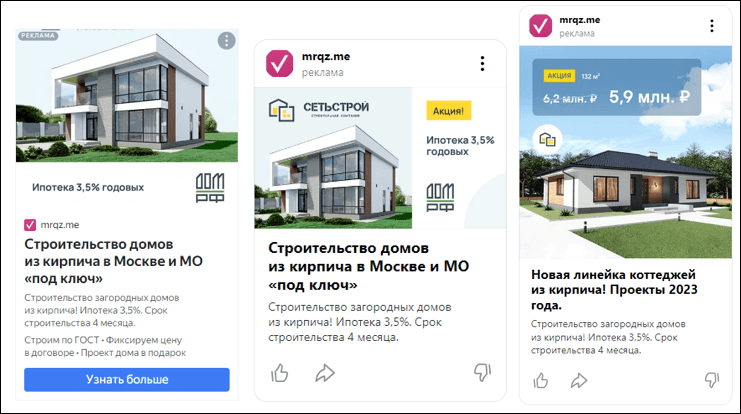The image size is (741, 414).
Task: Click mrqz.me avatar in middle ad header
Action: [x=279, y=63]
